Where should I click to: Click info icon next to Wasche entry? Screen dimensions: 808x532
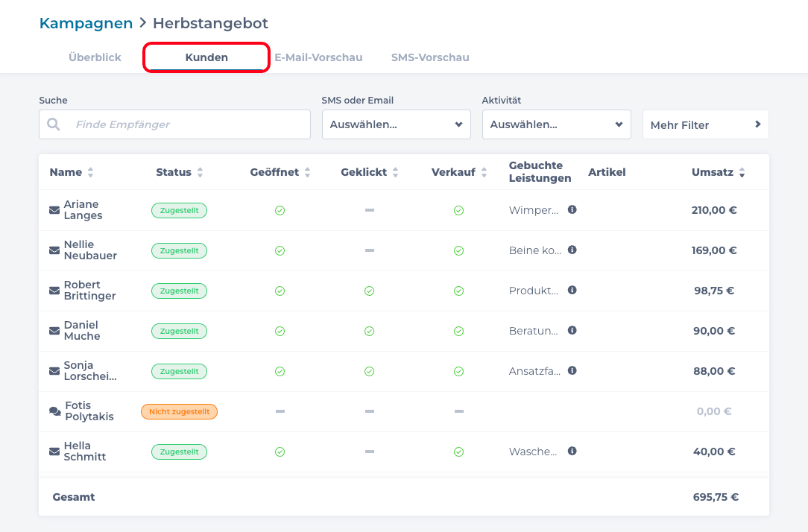572,451
